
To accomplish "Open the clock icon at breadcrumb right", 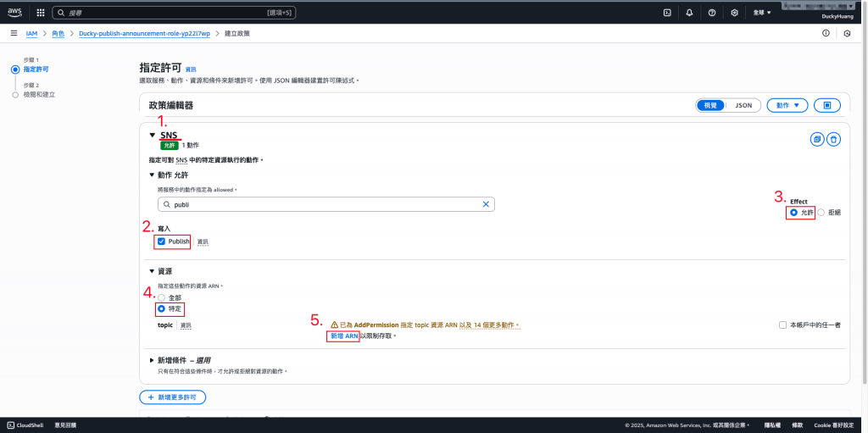I will coord(847,33).
